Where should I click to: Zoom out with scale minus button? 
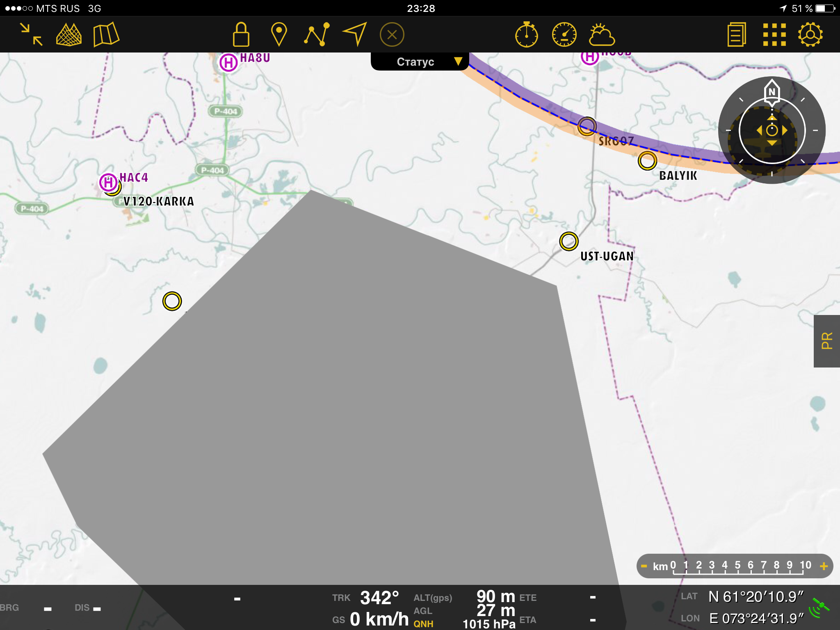pyautogui.click(x=644, y=566)
